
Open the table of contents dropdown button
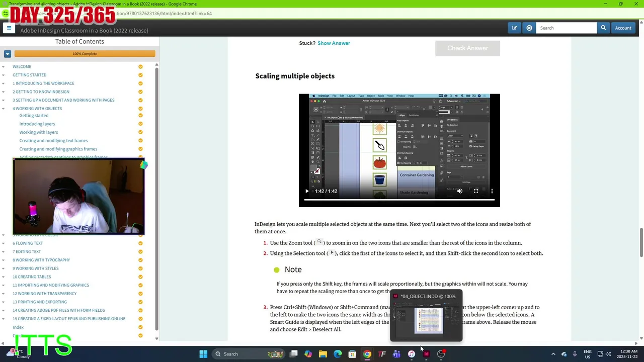pos(8,54)
